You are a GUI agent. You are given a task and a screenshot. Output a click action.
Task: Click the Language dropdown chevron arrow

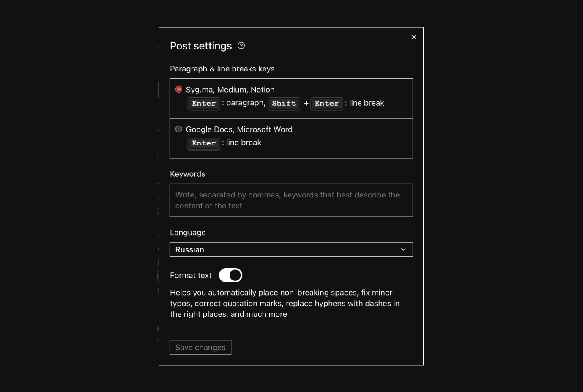pyautogui.click(x=403, y=249)
